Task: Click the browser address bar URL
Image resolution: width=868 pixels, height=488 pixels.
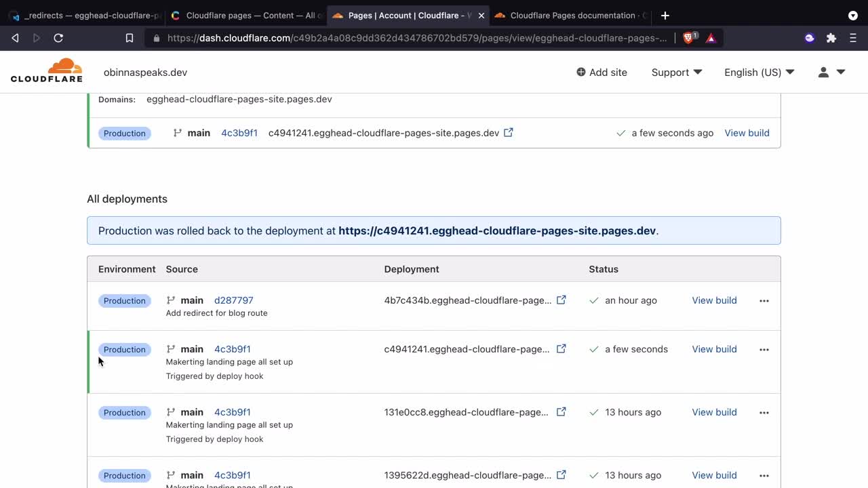Action: click(x=416, y=38)
